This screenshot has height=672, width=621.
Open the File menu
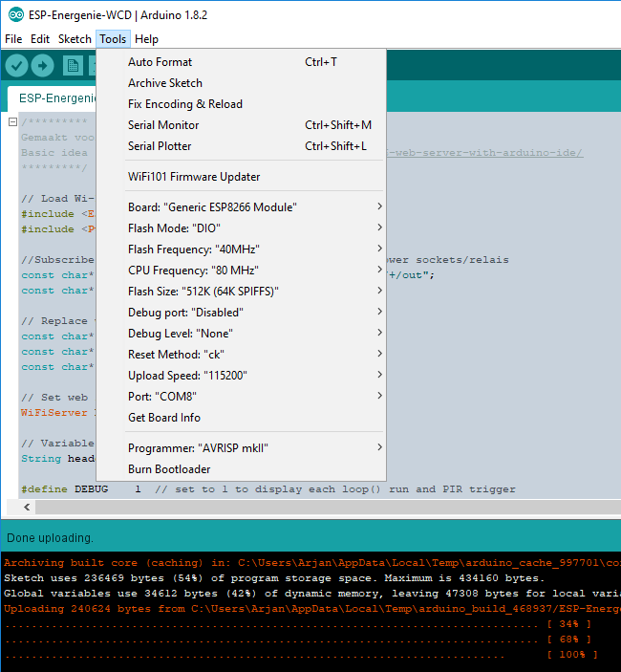(x=13, y=39)
